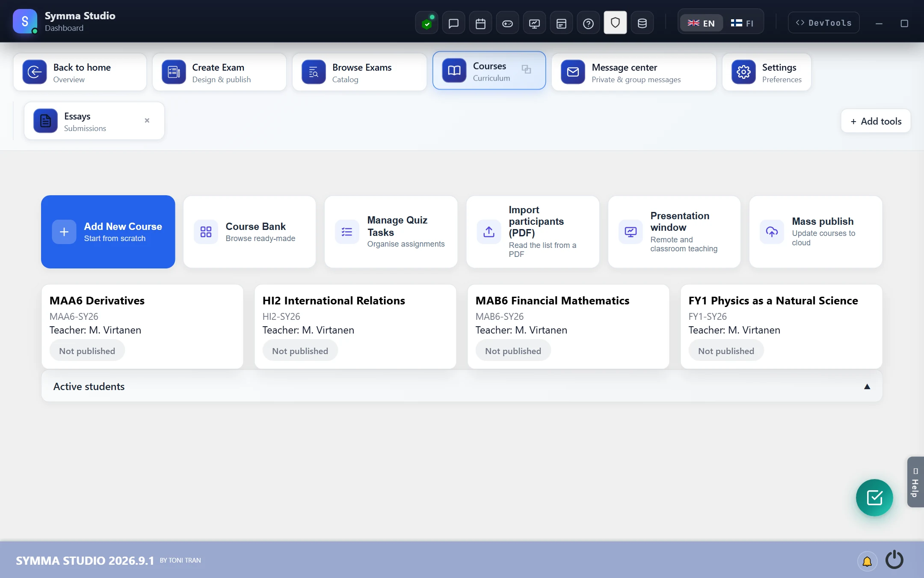Viewport: 924px width, 578px height.
Task: Click the pop-out icon on Courses tab
Action: (526, 69)
